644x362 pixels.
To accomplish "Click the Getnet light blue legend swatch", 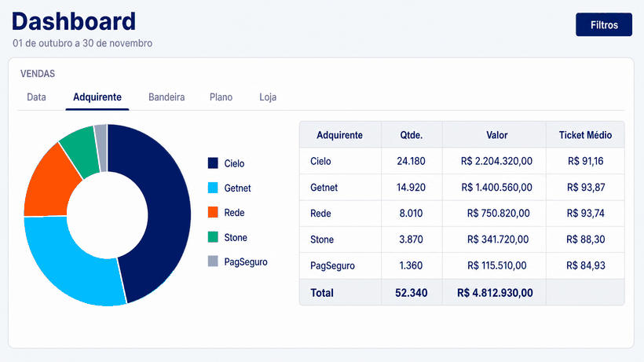I will pos(213,188).
